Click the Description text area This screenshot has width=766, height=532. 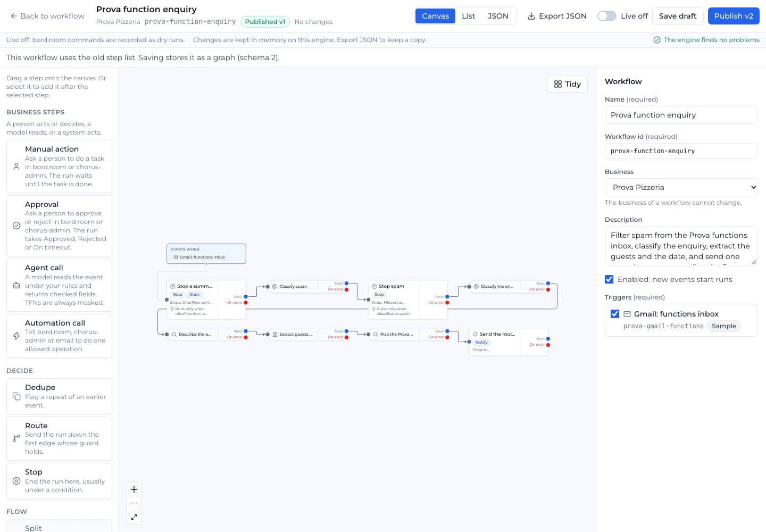pyautogui.click(x=681, y=246)
